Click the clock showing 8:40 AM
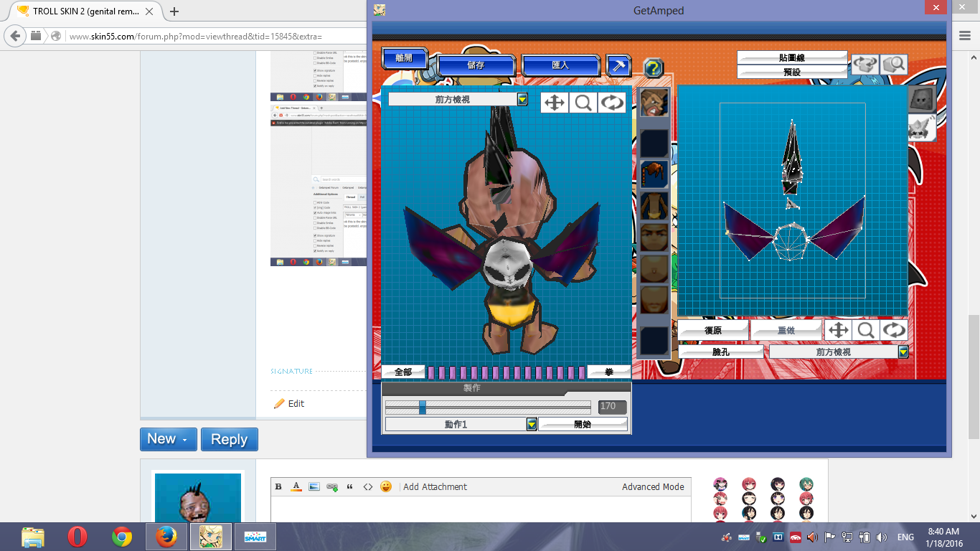Image resolution: width=980 pixels, height=551 pixels. 943,532
